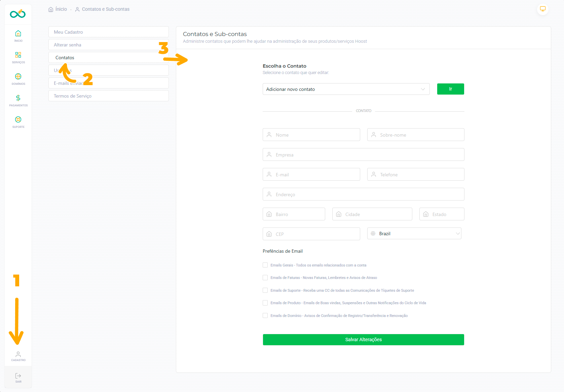Click the Salvar Alterações button
The width and height of the screenshot is (564, 392).
tap(363, 340)
